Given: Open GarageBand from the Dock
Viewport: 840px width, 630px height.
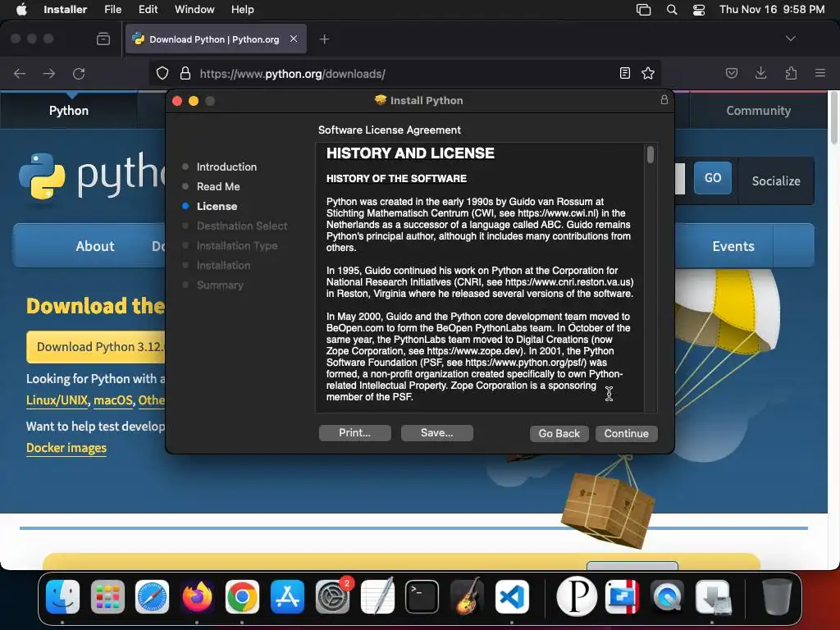Looking at the screenshot, I should click(467, 597).
